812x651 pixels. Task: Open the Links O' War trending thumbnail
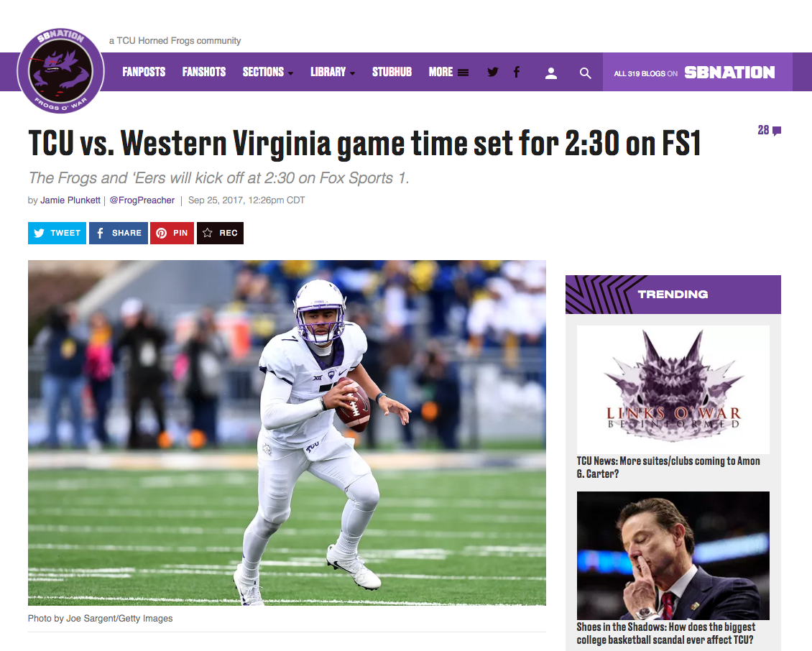coord(673,389)
